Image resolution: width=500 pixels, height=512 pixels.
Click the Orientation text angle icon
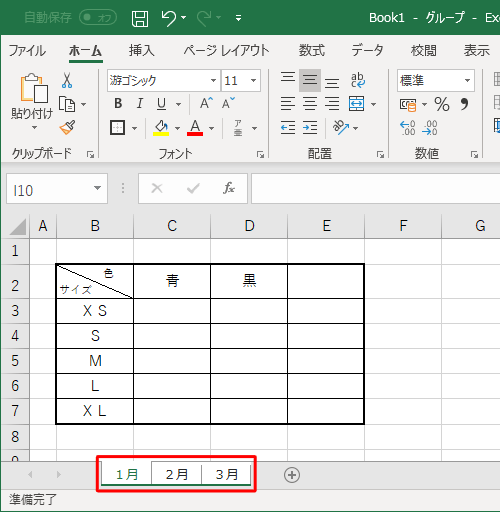click(x=341, y=128)
